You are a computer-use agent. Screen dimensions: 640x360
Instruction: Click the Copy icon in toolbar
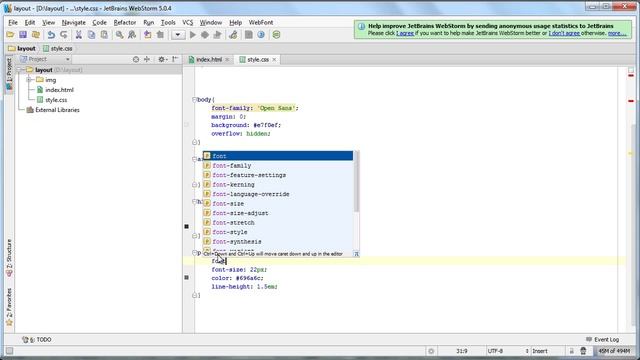point(91,35)
